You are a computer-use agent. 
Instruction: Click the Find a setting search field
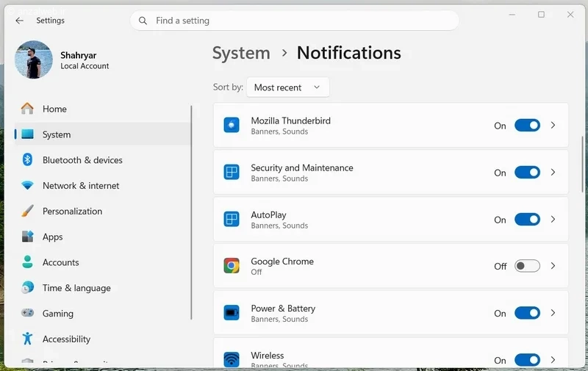[x=295, y=21]
